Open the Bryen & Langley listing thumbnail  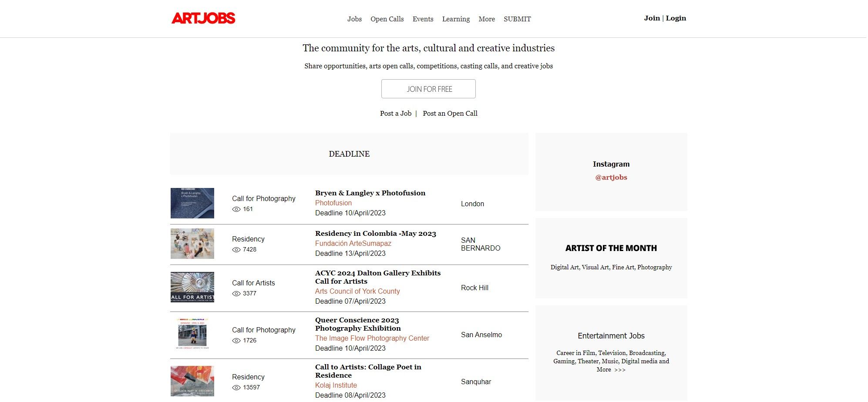coord(192,203)
